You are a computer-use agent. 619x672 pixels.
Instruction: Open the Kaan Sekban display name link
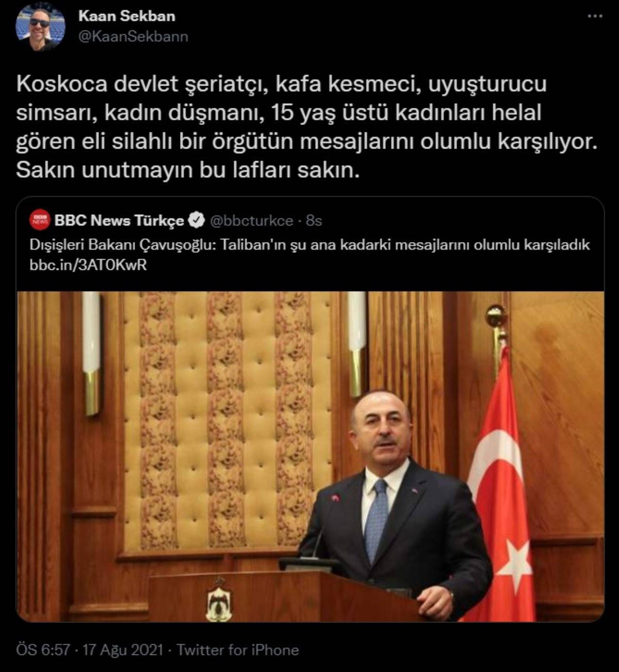[126, 16]
